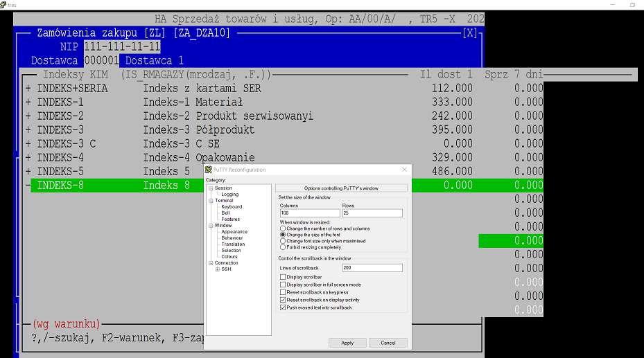Select the INDEKS-4 row
The image size is (644, 358).
tap(284, 158)
